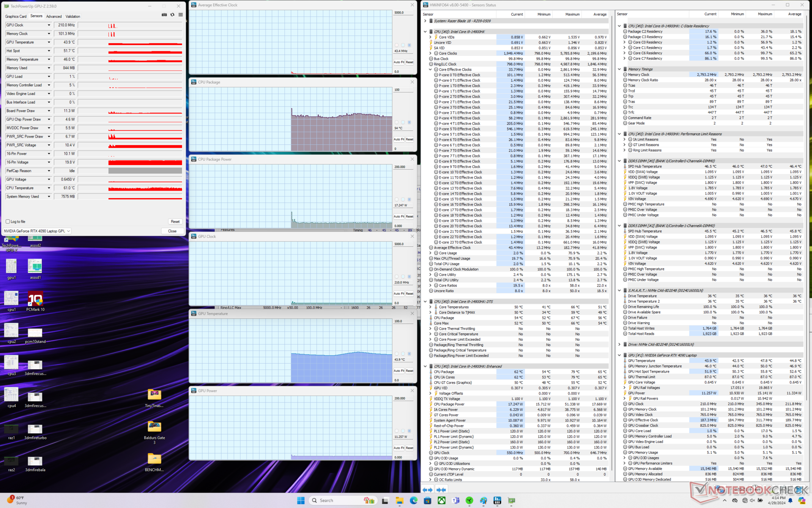The image size is (812, 508).
Task: Collapse the CPU [#0] Intel Core i9-14900HX tree
Action: point(425,32)
